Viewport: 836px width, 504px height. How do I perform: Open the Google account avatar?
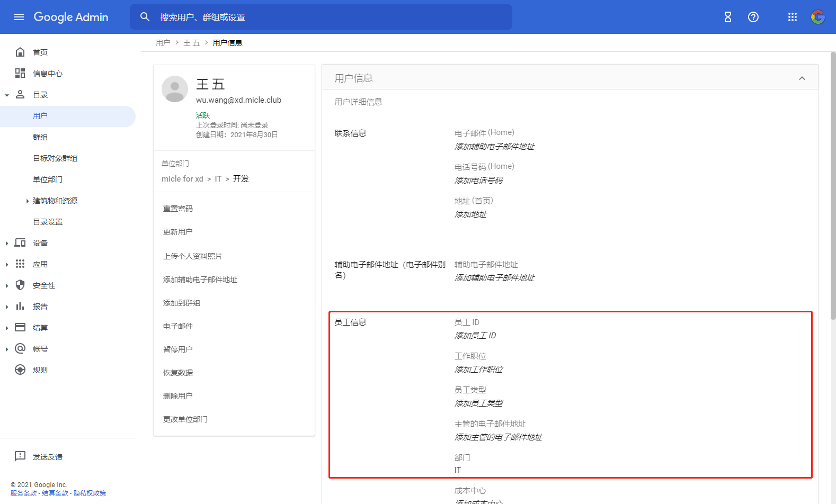click(818, 17)
